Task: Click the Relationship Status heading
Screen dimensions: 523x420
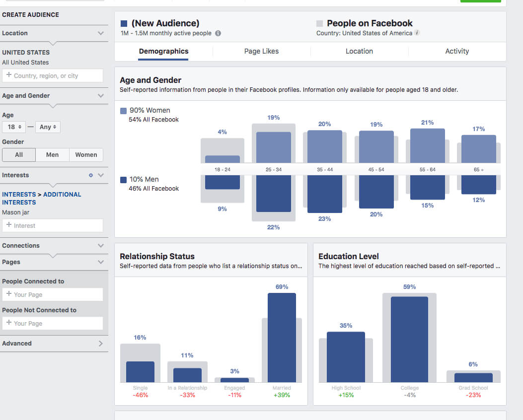Action: point(157,256)
